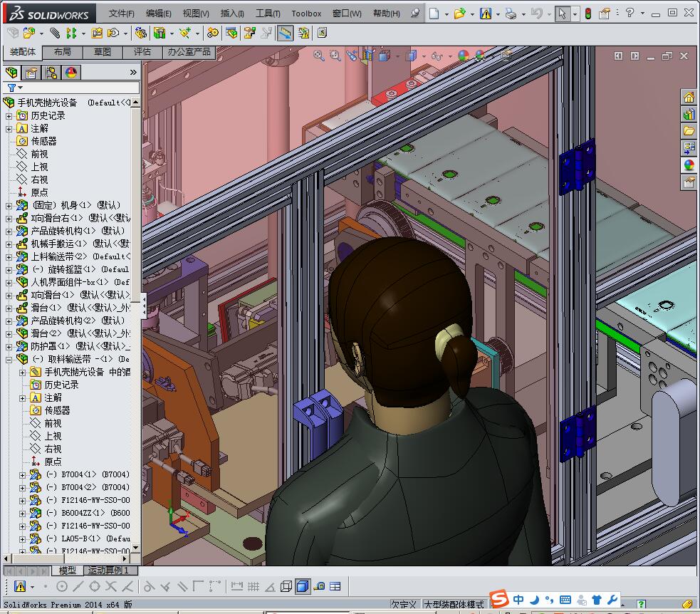Open the 插入(I) menu
Viewport: 700px width, 614px height.
tap(231, 14)
